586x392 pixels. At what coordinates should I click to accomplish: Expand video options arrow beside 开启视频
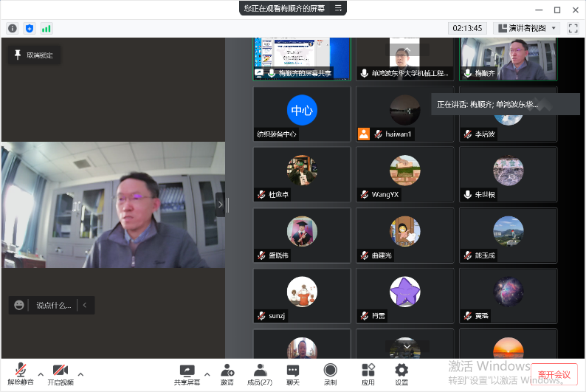[x=80, y=374]
